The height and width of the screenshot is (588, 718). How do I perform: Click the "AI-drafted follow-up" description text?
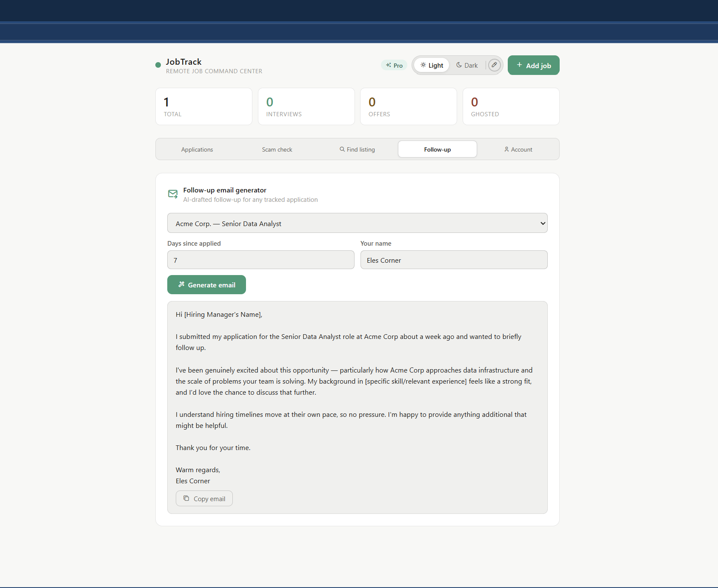[250, 200]
